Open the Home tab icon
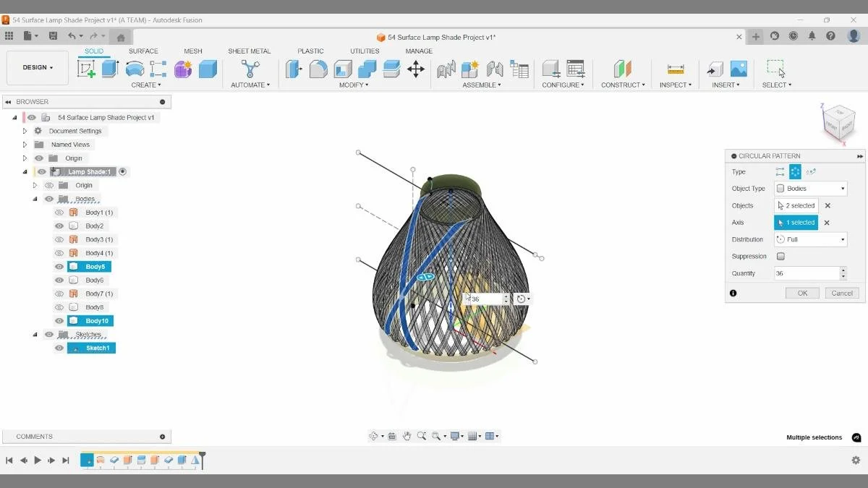This screenshot has width=868, height=488. tap(121, 37)
